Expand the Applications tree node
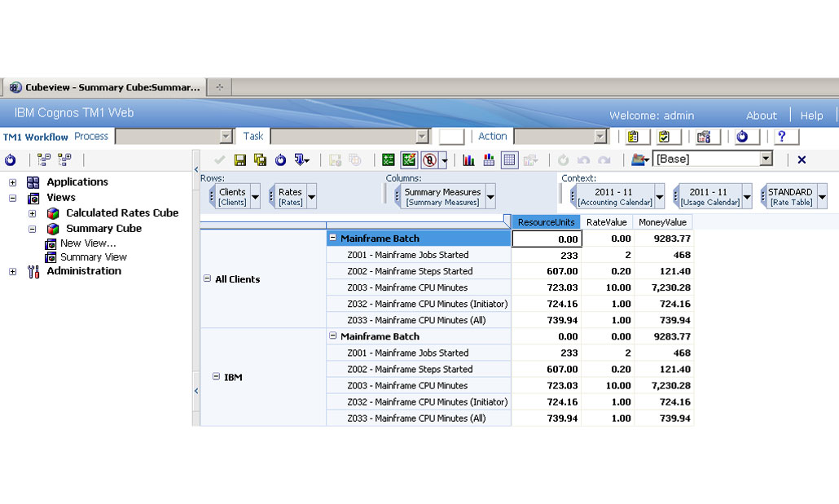 tap(13, 182)
